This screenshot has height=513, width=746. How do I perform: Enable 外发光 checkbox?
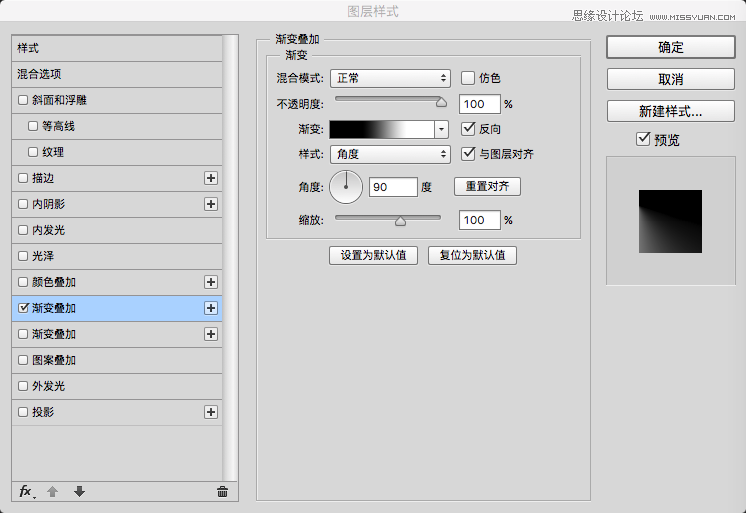[23, 386]
